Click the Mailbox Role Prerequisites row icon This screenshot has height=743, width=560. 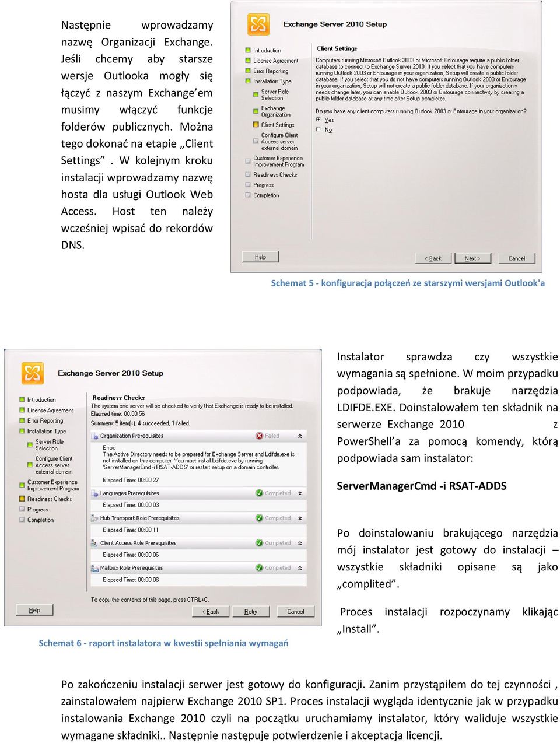pyautogui.click(x=94, y=567)
